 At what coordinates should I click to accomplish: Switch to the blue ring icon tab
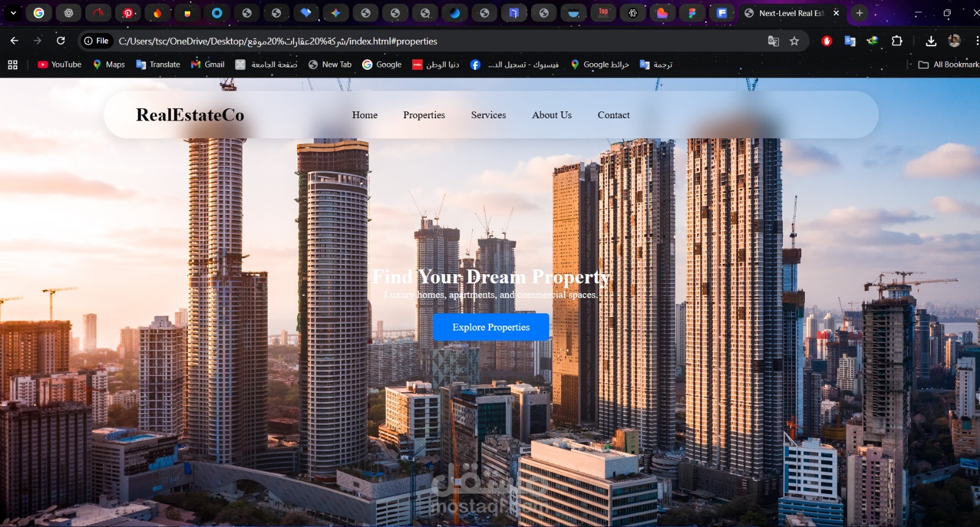tap(217, 13)
